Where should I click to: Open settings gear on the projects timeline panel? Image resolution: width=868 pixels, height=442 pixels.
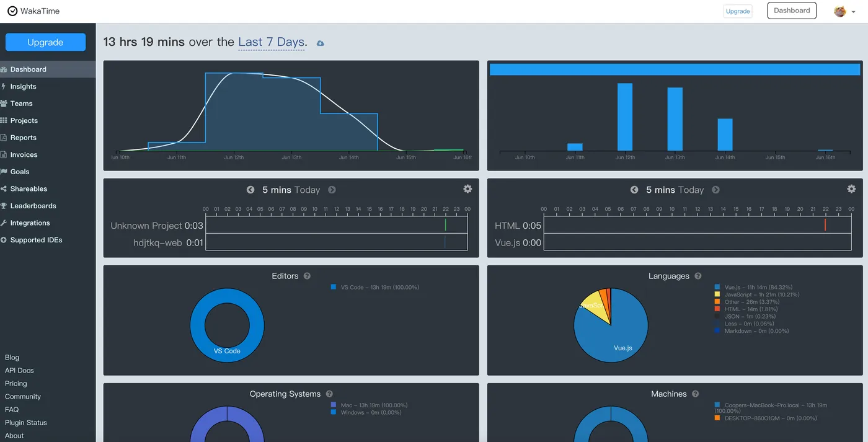(x=467, y=189)
